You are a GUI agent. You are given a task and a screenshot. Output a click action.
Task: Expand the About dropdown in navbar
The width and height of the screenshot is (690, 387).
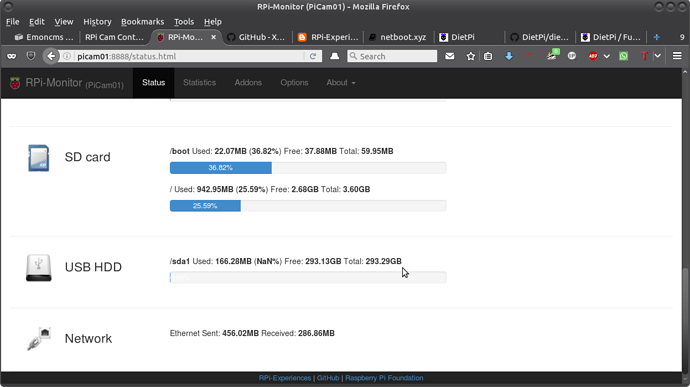(341, 83)
